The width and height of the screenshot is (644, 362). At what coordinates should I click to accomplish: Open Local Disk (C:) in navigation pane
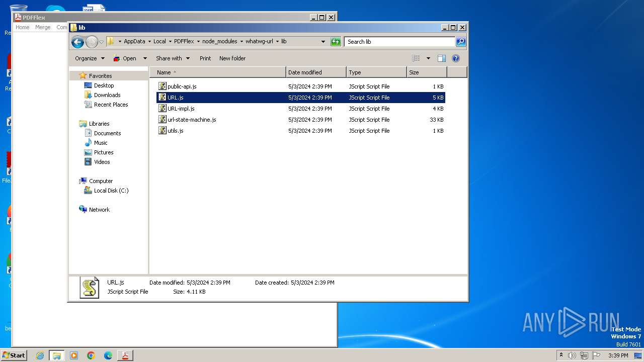point(111,191)
